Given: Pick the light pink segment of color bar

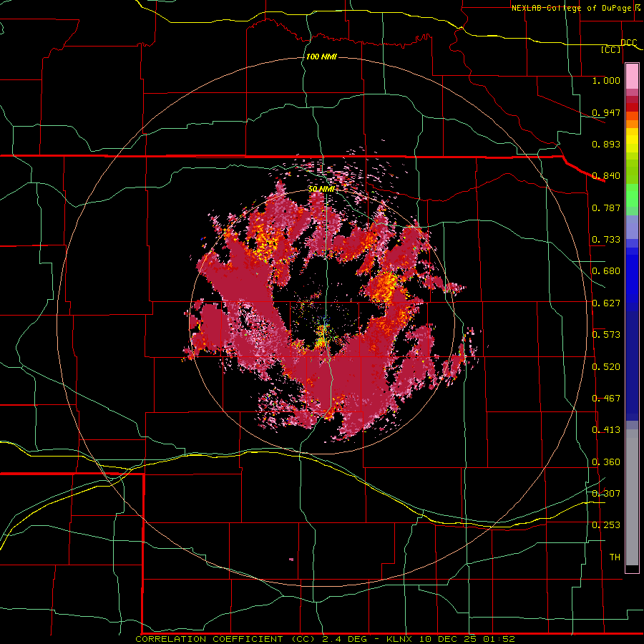Looking at the screenshot, I should (x=632, y=77).
